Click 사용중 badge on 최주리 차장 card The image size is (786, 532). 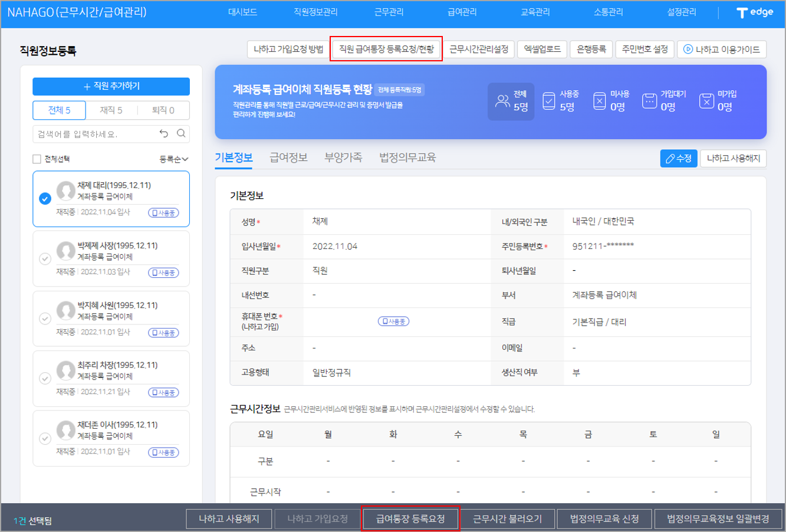point(163,393)
